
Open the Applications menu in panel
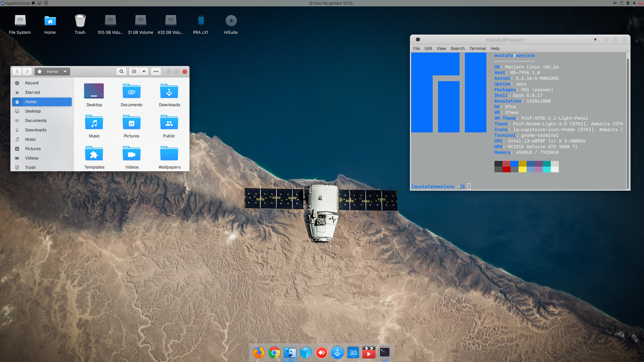(15, 3)
